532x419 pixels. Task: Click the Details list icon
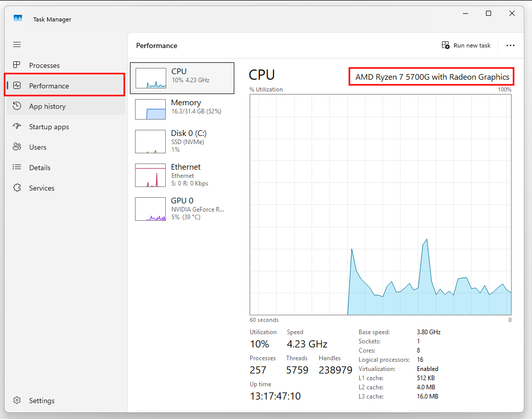[17, 167]
